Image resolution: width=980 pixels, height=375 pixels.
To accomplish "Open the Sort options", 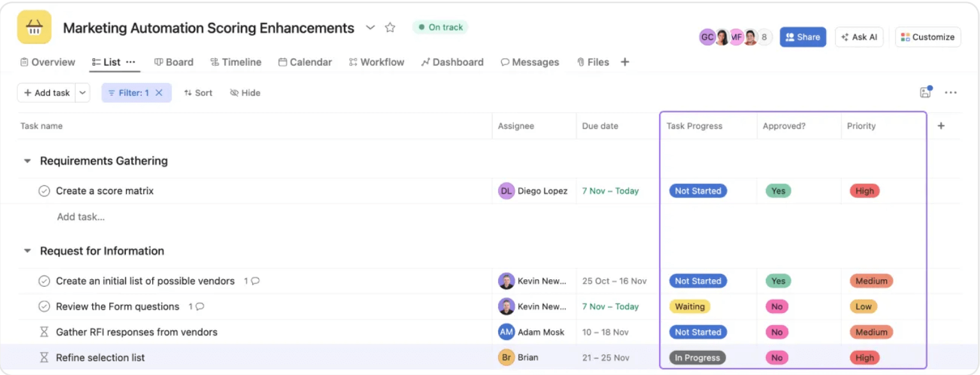I will click(198, 93).
